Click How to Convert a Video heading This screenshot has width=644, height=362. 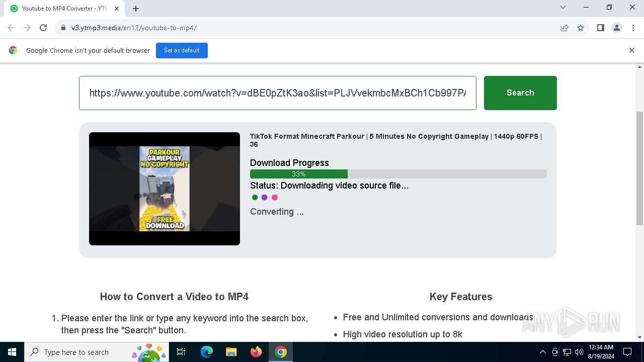click(x=174, y=297)
